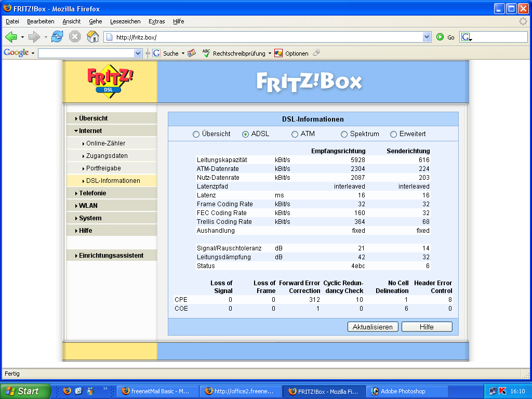Open the Suche dropdown arrow
The width and height of the screenshot is (532, 399).
183,54
